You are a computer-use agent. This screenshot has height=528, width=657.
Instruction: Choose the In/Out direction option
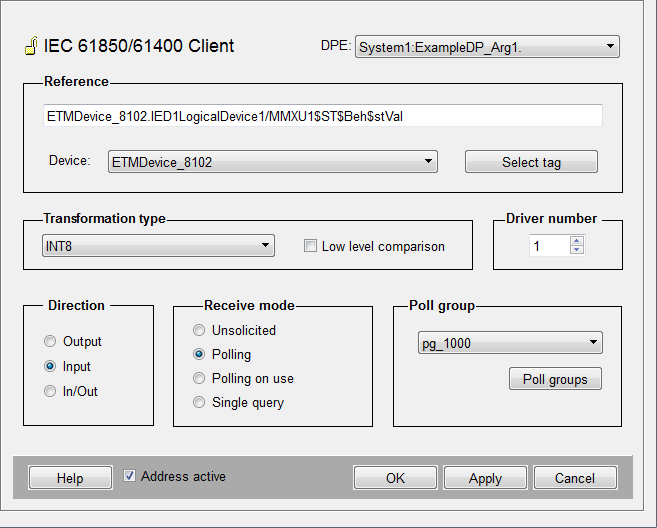pyautogui.click(x=50, y=392)
